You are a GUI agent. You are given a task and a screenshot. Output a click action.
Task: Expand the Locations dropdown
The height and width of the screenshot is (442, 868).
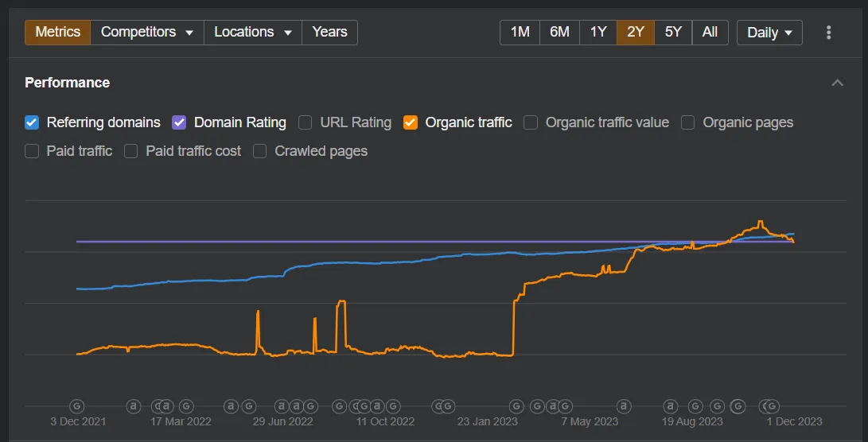(253, 33)
